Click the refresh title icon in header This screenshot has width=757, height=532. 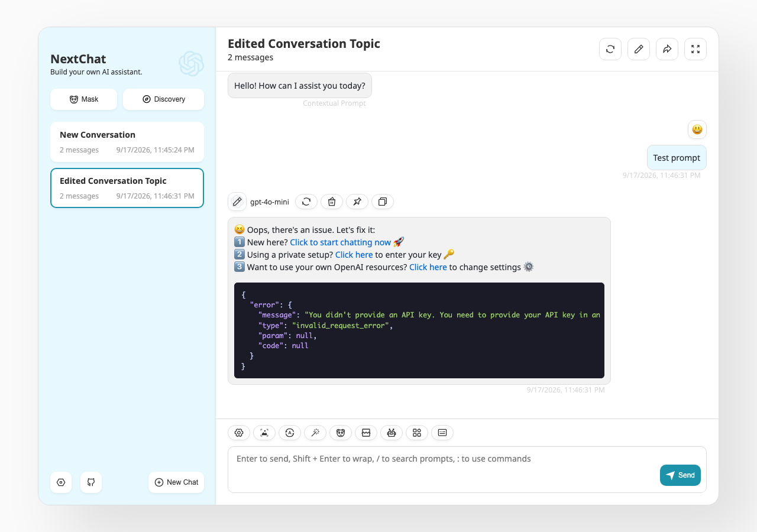click(610, 49)
